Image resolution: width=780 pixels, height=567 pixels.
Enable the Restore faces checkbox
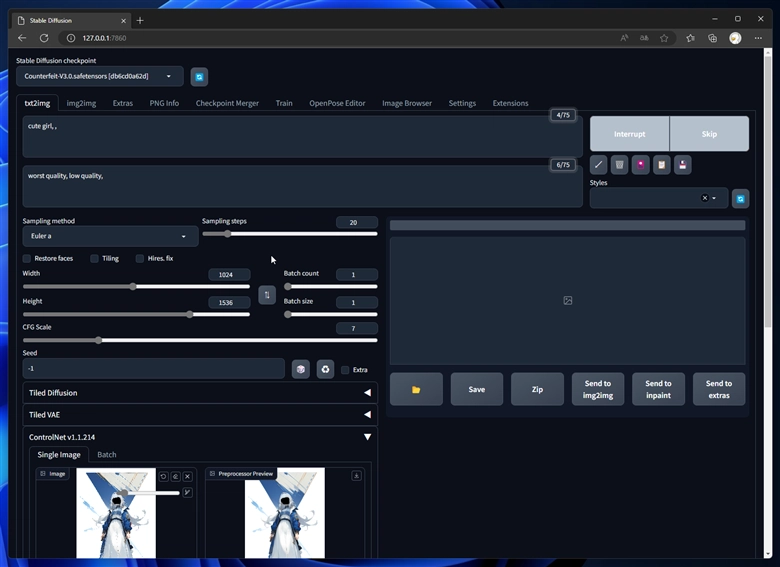coord(28,258)
